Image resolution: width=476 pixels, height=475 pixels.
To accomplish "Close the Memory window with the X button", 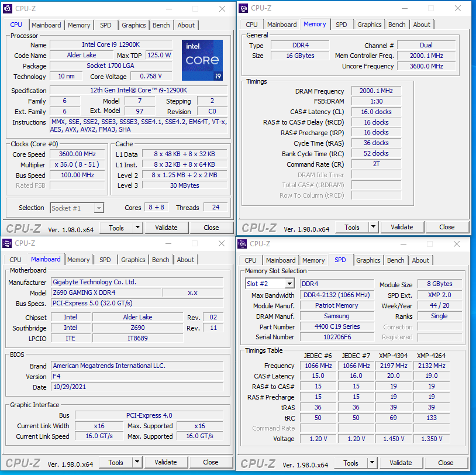I will pos(458,8).
